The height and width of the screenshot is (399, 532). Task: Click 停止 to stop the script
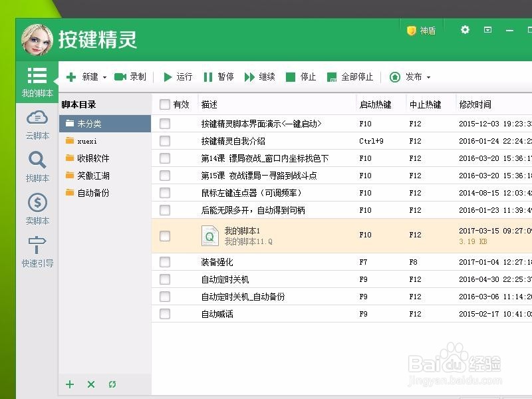click(301, 77)
